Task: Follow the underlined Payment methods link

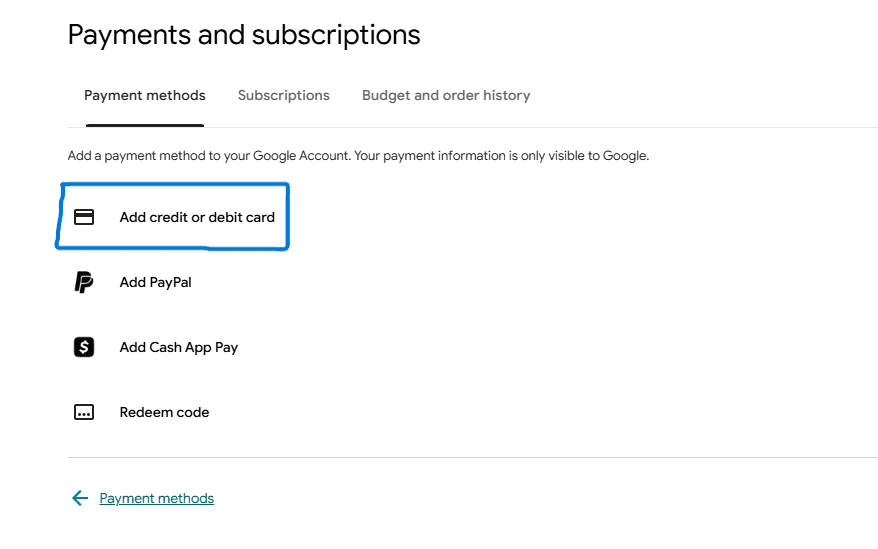Action: coord(157,498)
